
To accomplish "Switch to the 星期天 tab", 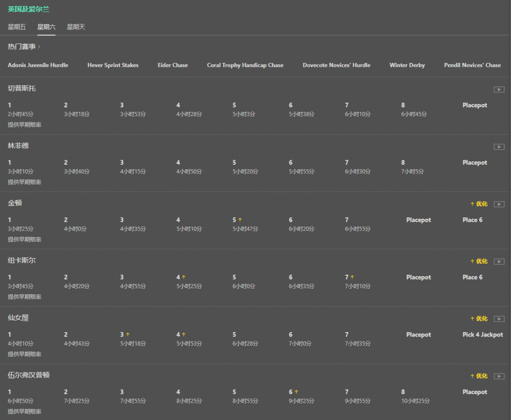I will tap(76, 27).
